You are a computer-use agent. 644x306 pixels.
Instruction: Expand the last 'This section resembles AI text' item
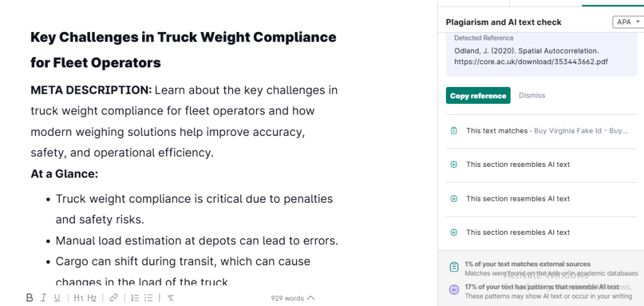pos(518,232)
